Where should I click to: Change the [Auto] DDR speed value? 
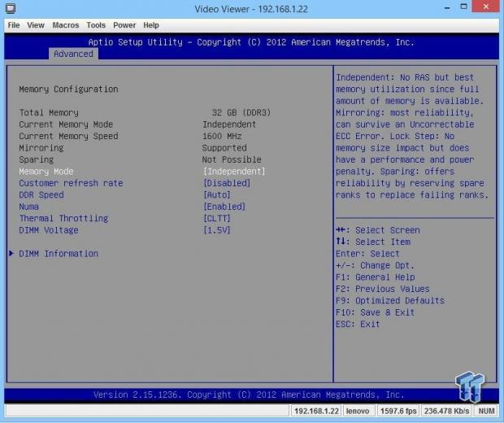pyautogui.click(x=217, y=194)
